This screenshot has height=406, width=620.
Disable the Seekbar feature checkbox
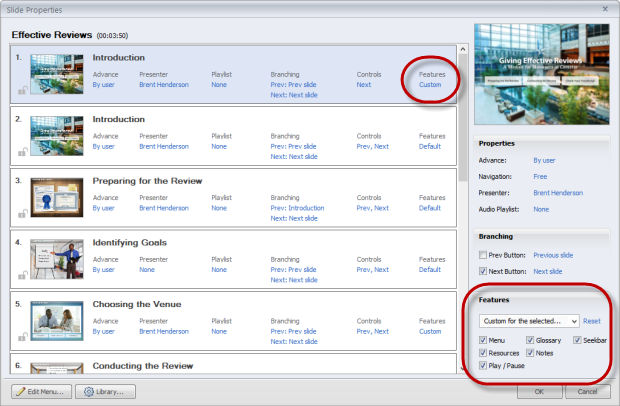(577, 340)
